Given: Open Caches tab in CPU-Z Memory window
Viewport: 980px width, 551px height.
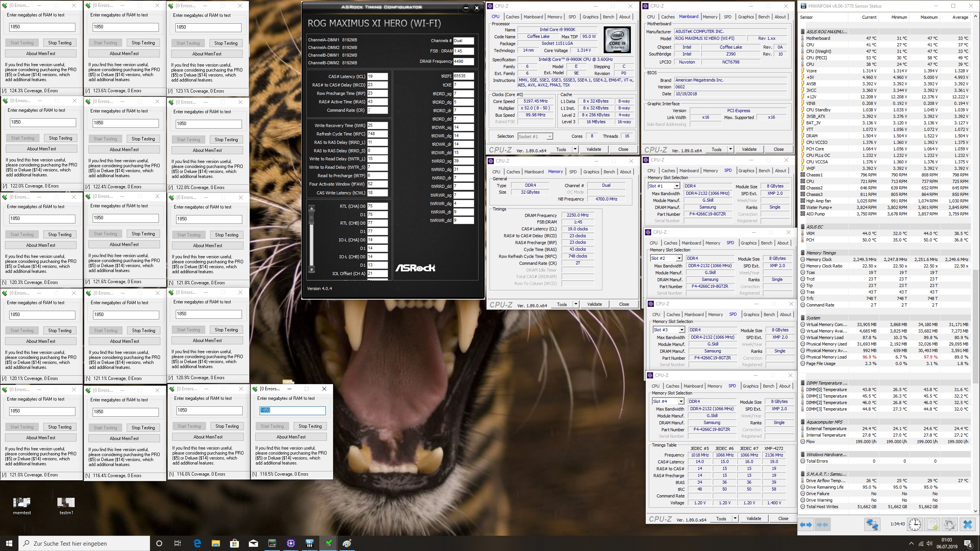Looking at the screenshot, I should 513,172.
